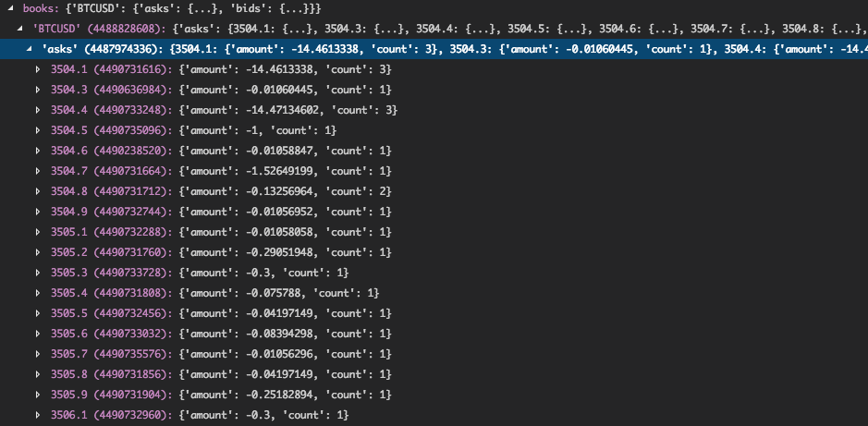The width and height of the screenshot is (868, 426).
Task: Expand the 3504.7 entry
Action: coord(38,172)
